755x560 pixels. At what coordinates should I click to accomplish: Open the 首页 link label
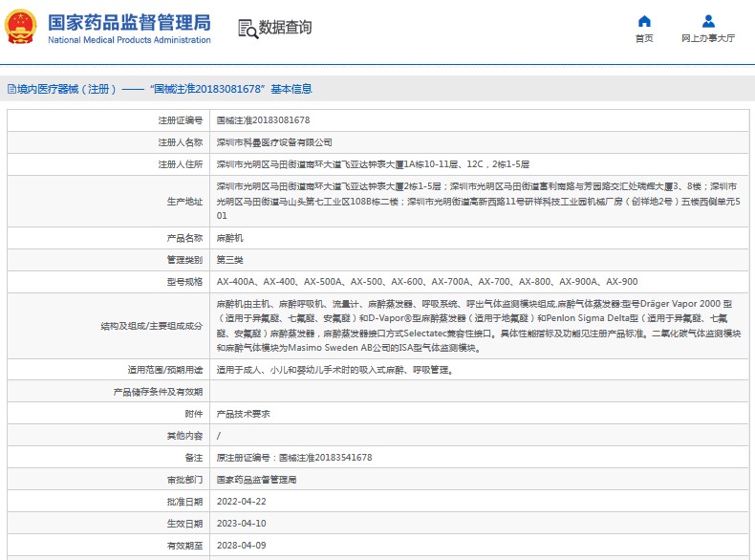coord(644,39)
